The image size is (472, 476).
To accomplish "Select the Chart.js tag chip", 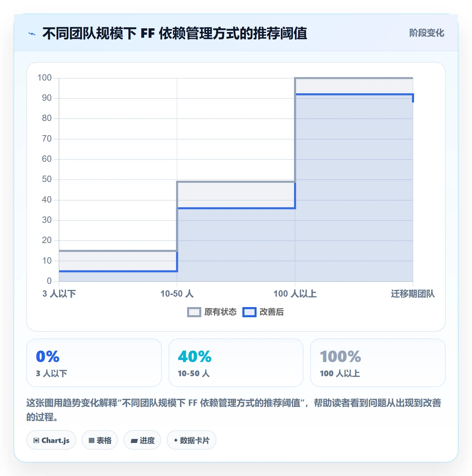I will (51, 440).
